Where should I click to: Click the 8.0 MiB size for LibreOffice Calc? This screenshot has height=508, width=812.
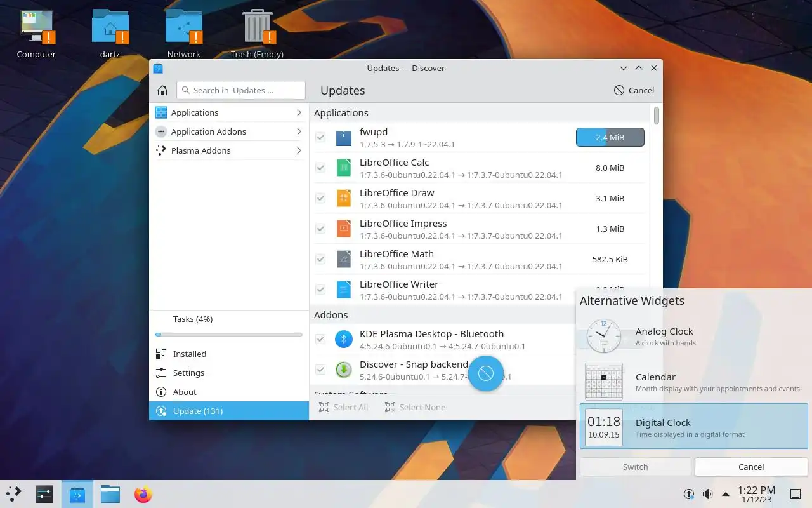coord(610,168)
